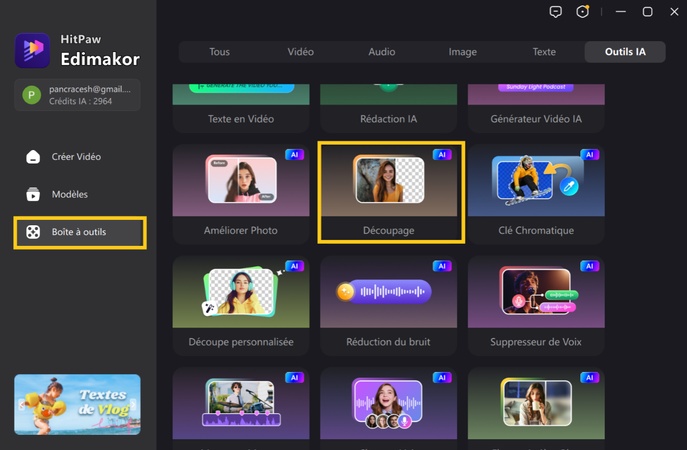Select the Outils IA tab
The width and height of the screenshot is (687, 450).
coord(625,52)
